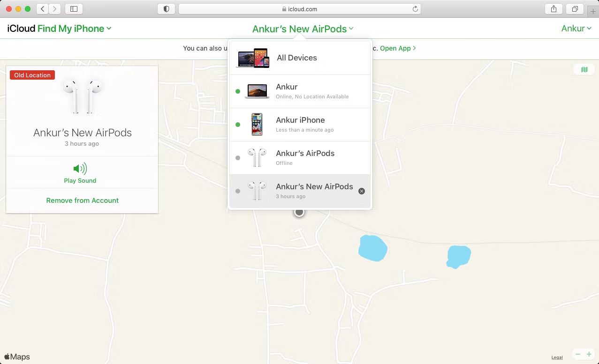This screenshot has height=364, width=599.
Task: Click the Play Sound speaker icon
Action: [x=80, y=168]
